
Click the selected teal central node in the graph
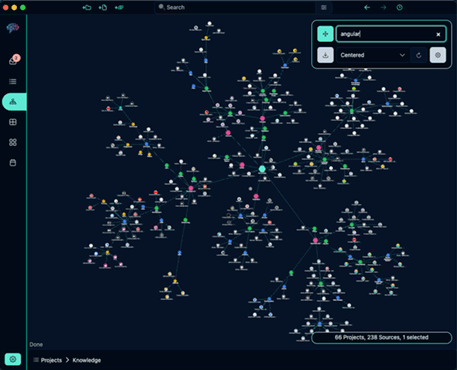pos(262,169)
